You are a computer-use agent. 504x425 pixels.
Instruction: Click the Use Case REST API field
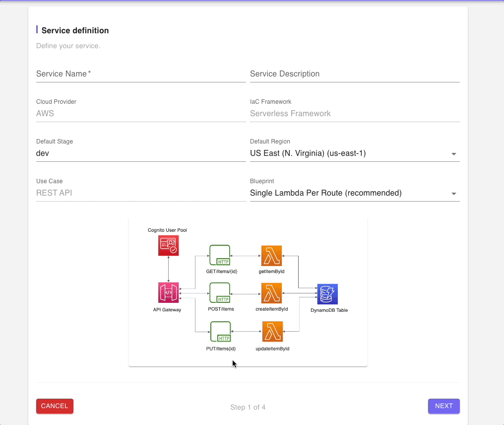[x=141, y=193]
